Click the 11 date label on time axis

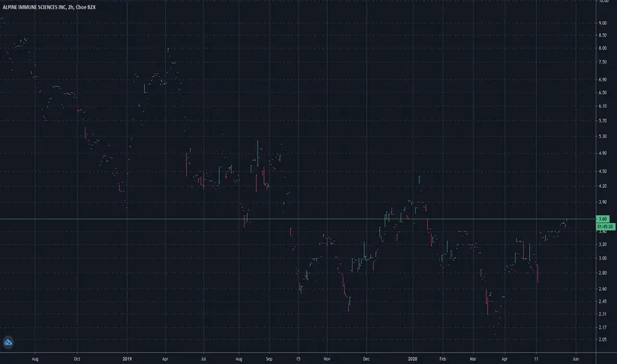536,359
